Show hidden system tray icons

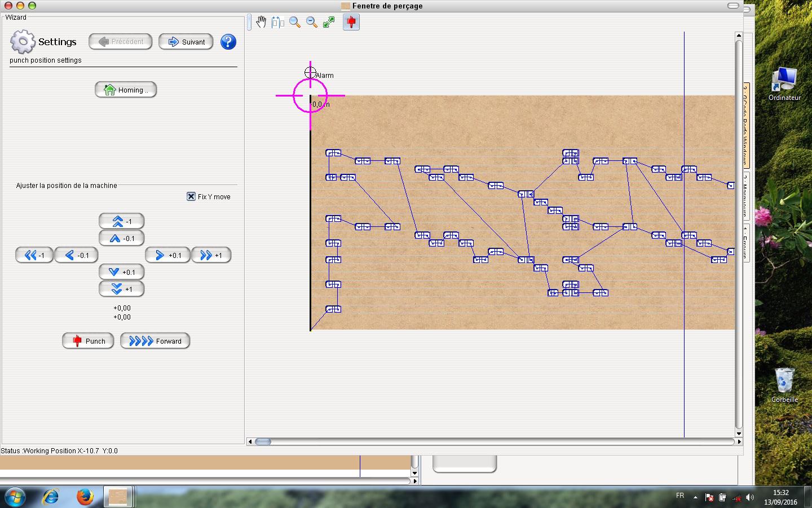tap(695, 497)
